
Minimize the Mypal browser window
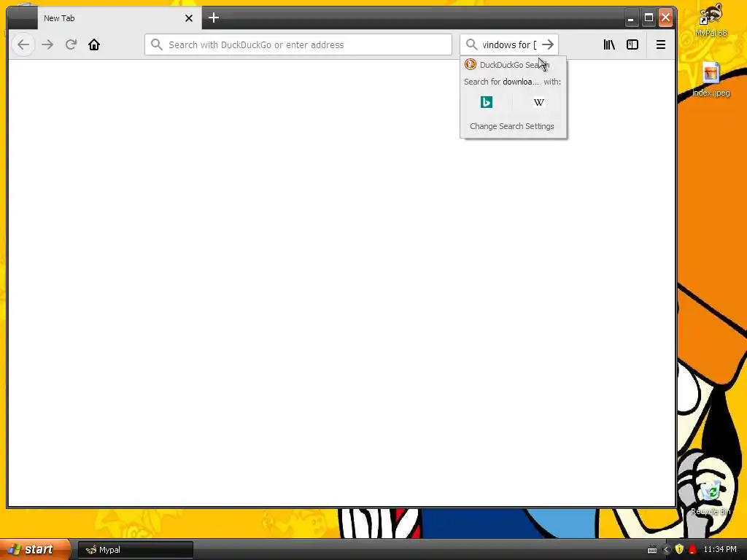pos(631,18)
